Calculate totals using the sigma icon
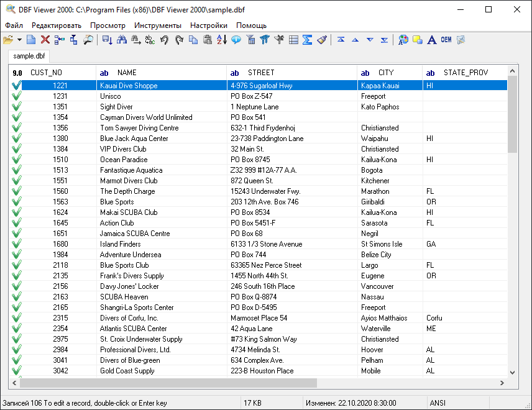Image resolution: width=532 pixels, height=410 pixels. [306, 39]
